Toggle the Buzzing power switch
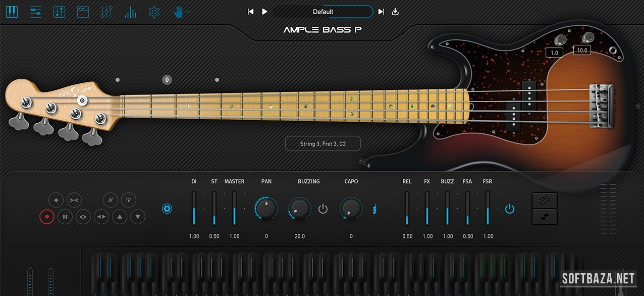The height and width of the screenshot is (296, 644). pyautogui.click(x=323, y=209)
